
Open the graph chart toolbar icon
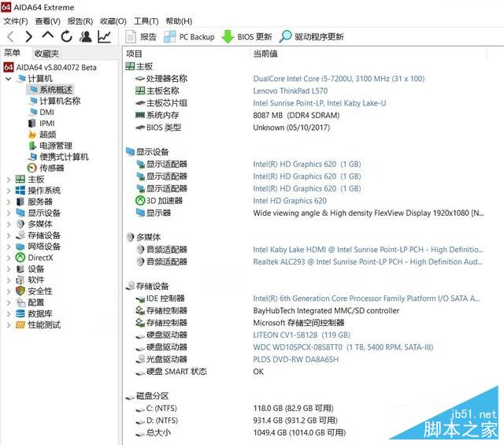pos(105,36)
